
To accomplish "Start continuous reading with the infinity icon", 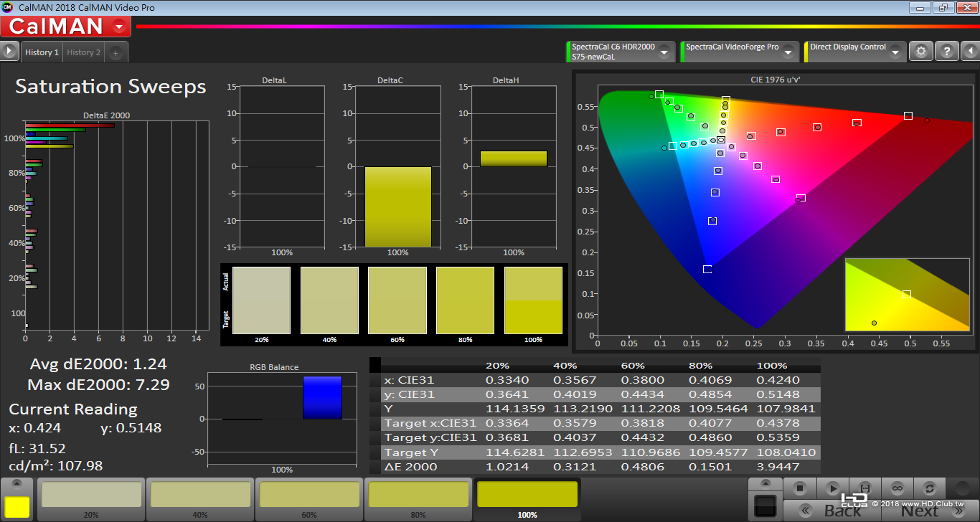I will tap(897, 488).
